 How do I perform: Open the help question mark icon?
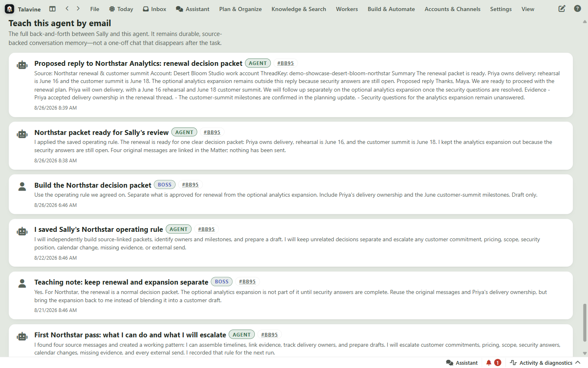[577, 9]
